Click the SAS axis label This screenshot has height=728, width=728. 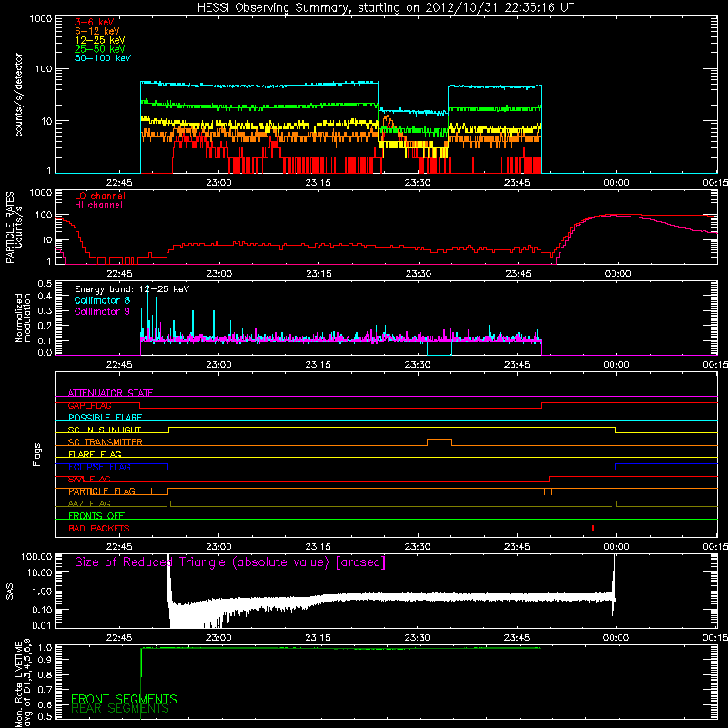pyautogui.click(x=10, y=591)
